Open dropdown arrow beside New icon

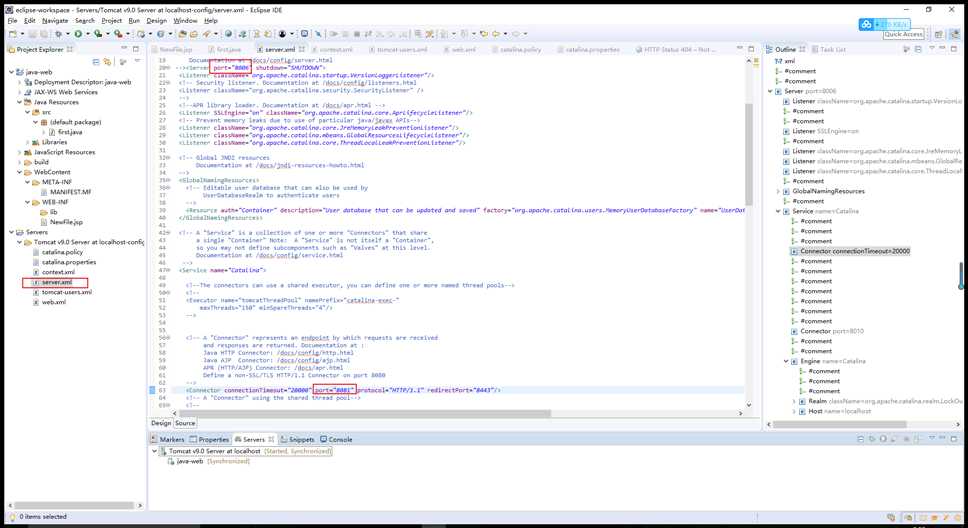coord(22,34)
